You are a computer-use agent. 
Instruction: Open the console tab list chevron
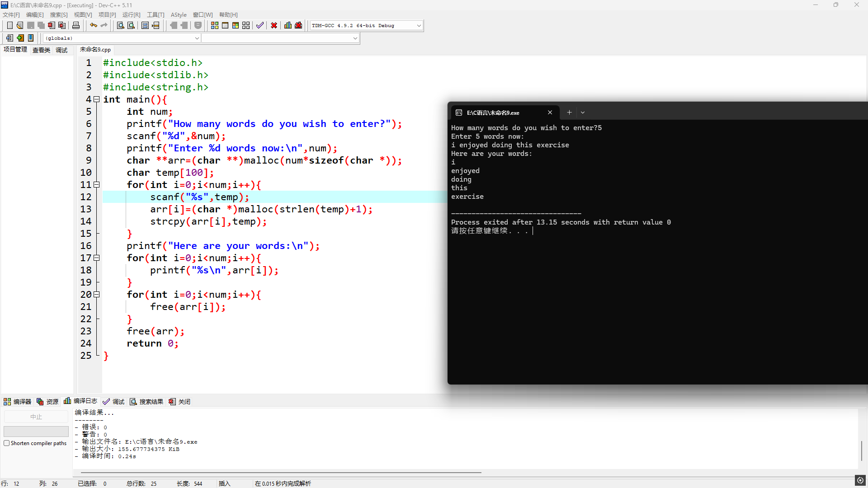[583, 113]
